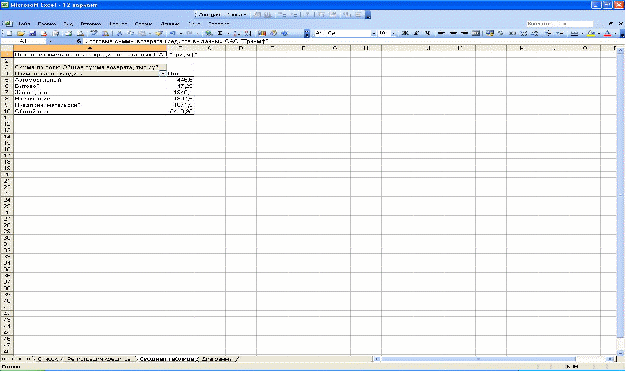The image size is (626, 372).
Task: Undo the last action
Action: click(172, 34)
